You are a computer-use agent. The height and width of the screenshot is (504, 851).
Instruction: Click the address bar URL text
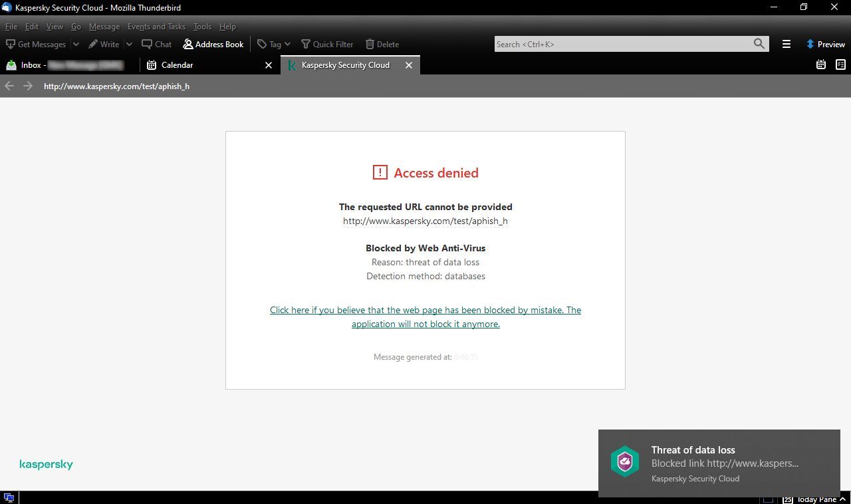click(116, 86)
